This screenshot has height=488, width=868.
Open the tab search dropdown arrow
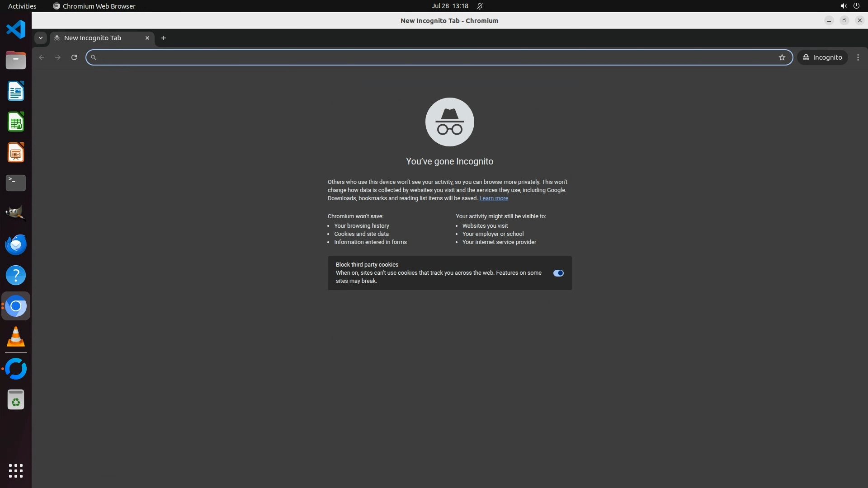coord(41,38)
